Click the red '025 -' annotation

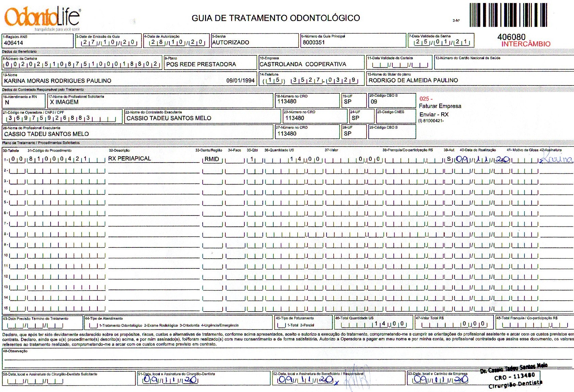coord(426,99)
